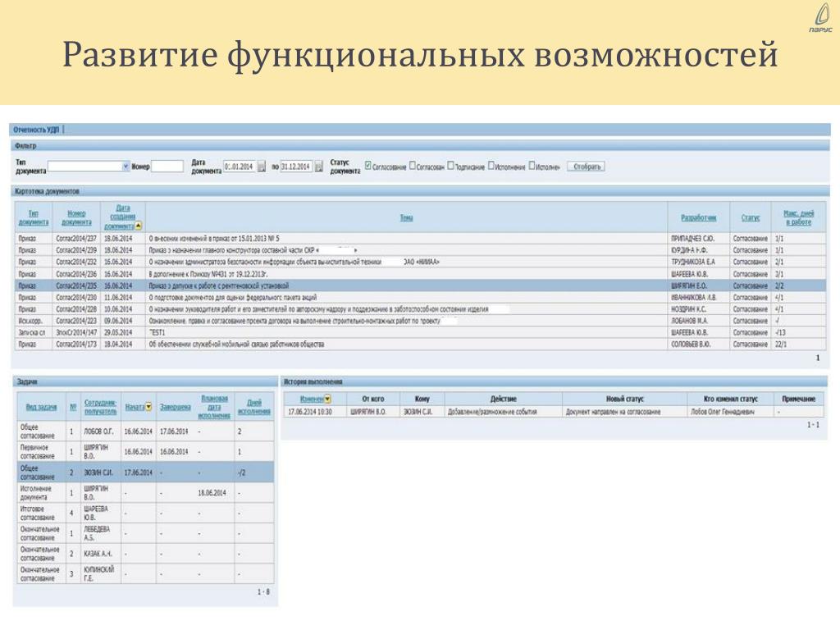Image resolution: width=840 pixels, height=630 pixels.
Task: Select document row Соглас2014/228
Action: coord(421,309)
